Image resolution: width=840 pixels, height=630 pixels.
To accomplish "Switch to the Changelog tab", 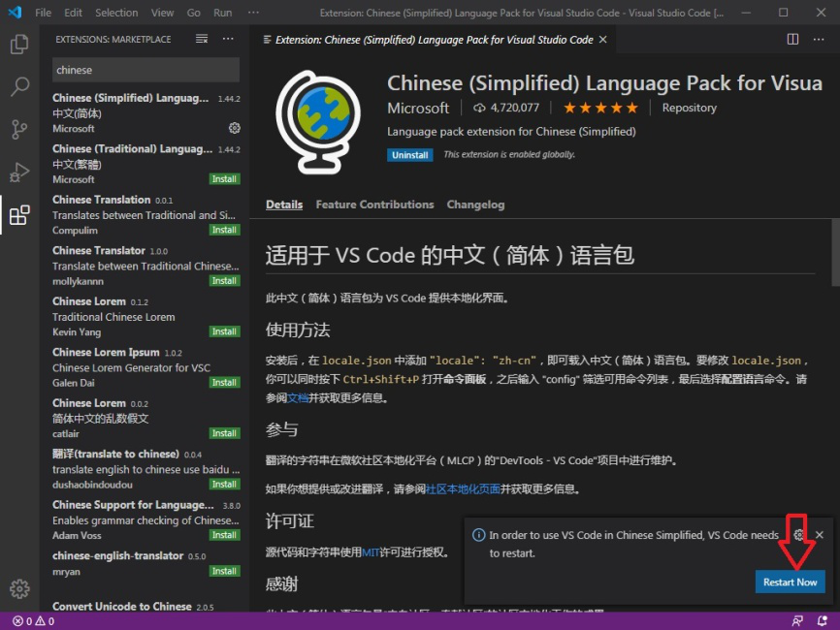I will 475,205.
